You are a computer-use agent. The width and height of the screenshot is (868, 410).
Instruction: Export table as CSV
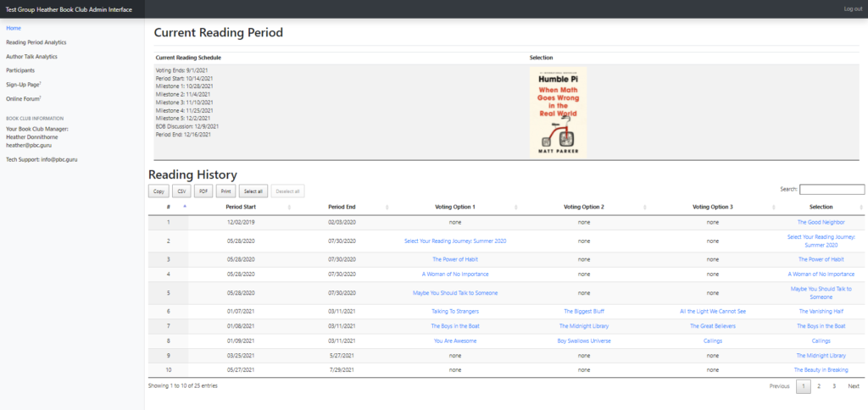pos(181,191)
